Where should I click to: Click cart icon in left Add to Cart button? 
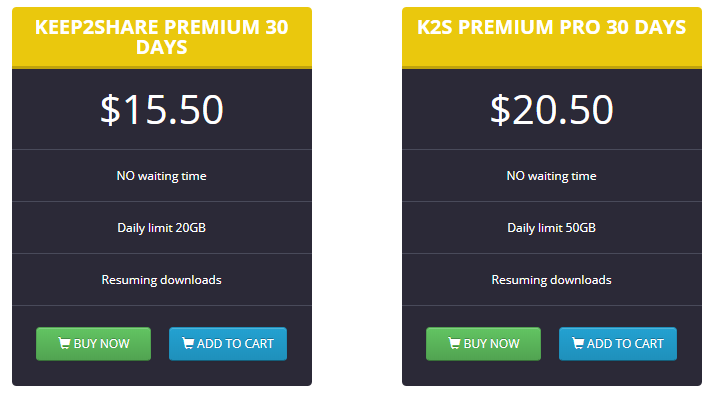[188, 343]
